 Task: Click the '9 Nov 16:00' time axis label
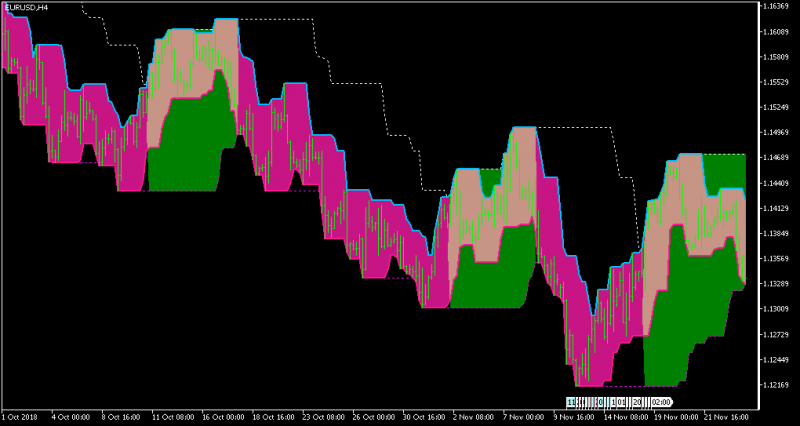tap(573, 417)
